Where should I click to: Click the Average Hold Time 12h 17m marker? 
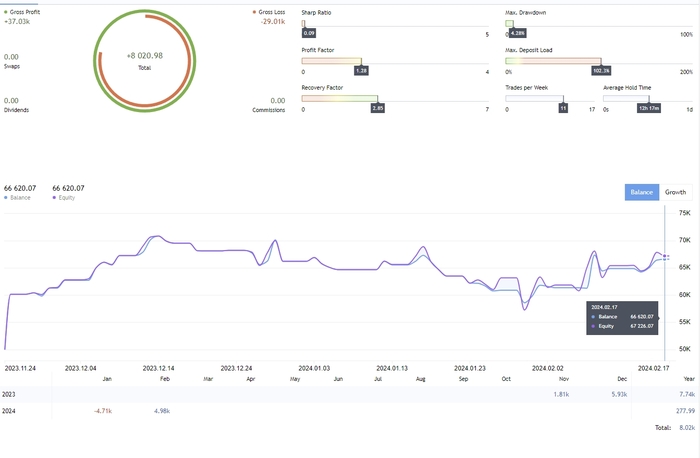[x=649, y=108]
